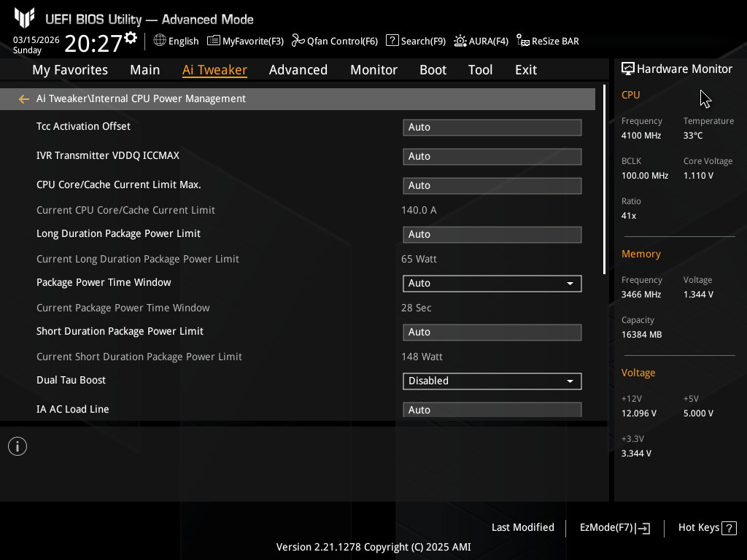Click the 148 Watt value
Screen dimensions: 747x560
click(x=422, y=357)
